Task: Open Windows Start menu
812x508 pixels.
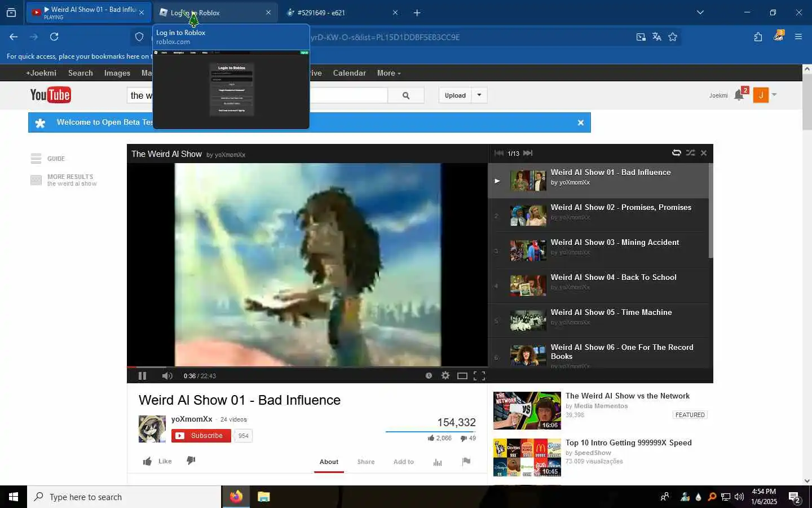Action: [x=14, y=497]
